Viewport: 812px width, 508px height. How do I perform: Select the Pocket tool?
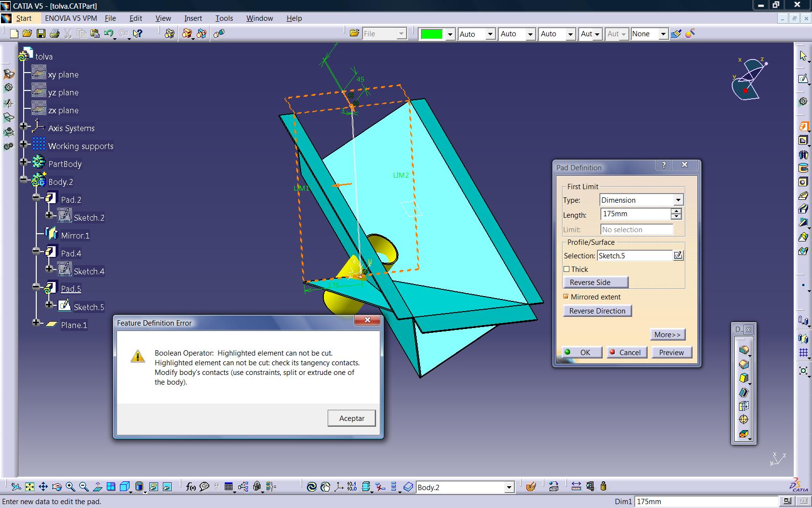click(x=803, y=140)
